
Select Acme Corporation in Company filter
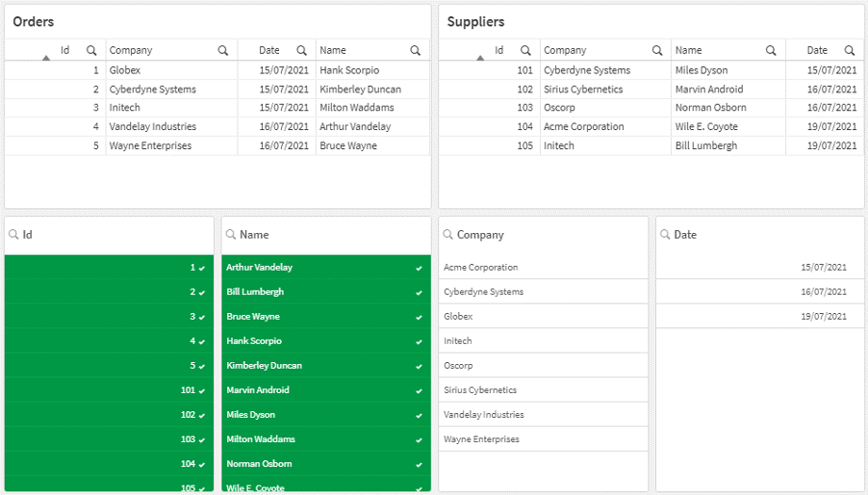(543, 268)
